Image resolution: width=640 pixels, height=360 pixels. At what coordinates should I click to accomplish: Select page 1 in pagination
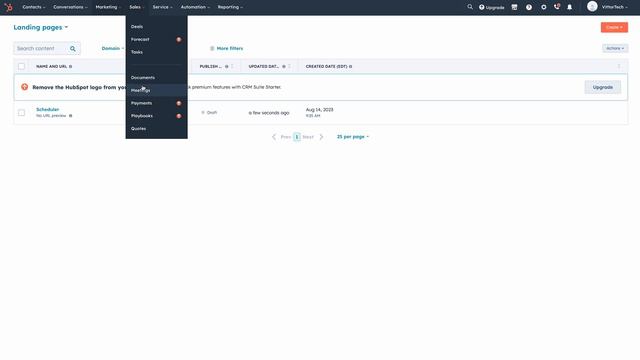point(297,137)
